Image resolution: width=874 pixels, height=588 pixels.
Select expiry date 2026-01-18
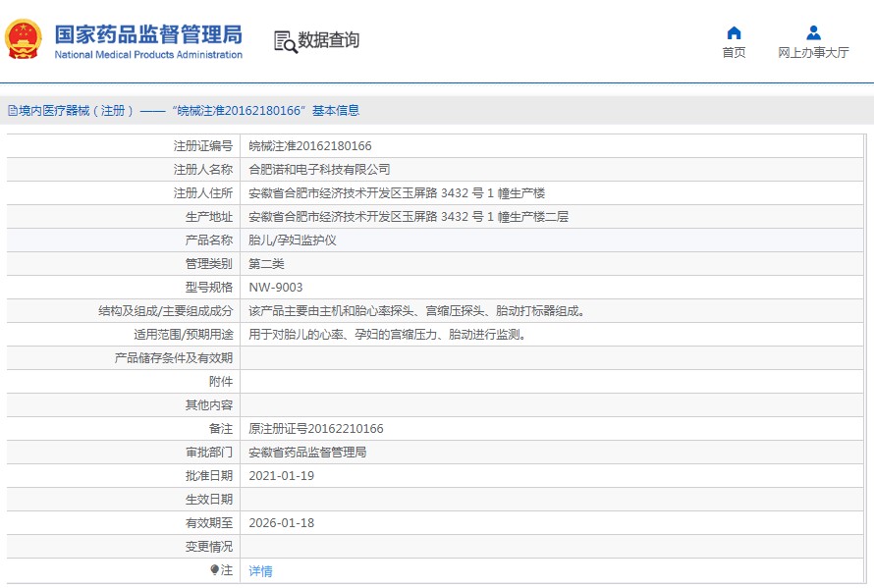281,523
